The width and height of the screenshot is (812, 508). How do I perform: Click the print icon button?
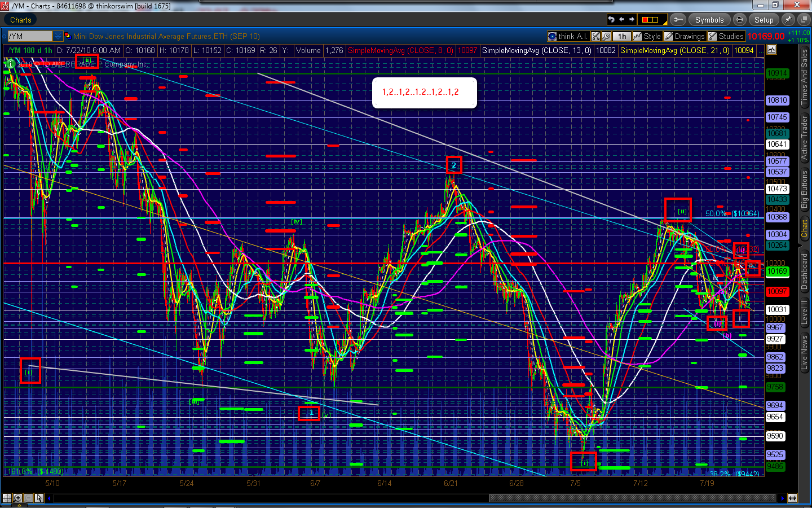pyautogui.click(x=740, y=20)
